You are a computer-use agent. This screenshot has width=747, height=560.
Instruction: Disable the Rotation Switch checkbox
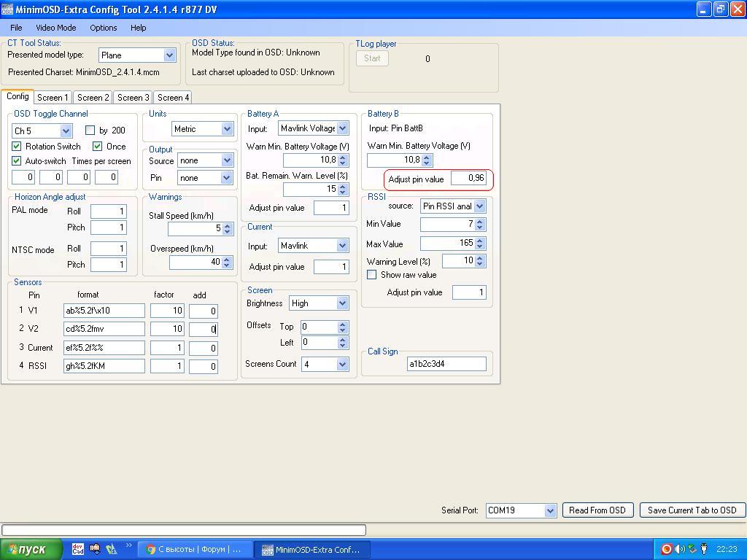click(17, 147)
